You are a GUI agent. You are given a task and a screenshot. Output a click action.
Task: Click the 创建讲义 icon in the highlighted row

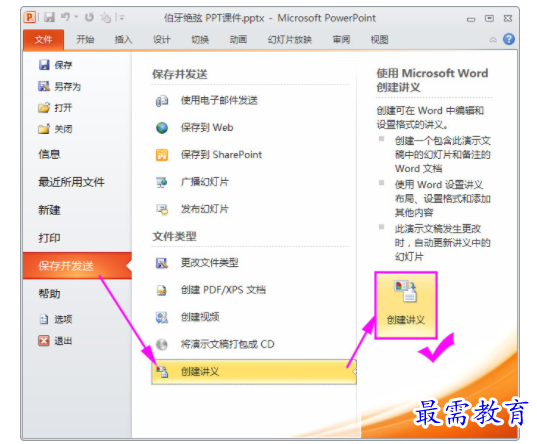tap(162, 372)
